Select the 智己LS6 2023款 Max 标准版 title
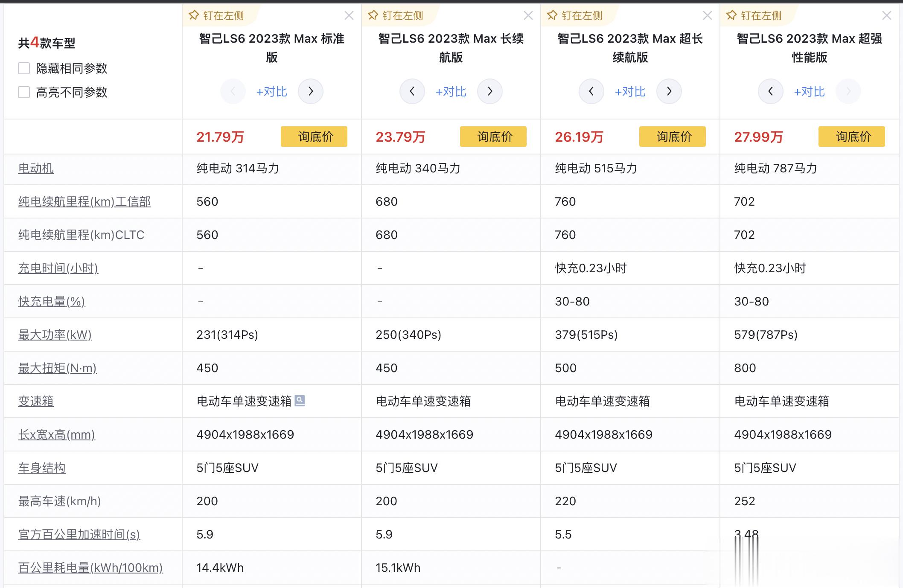903x588 pixels. (272, 48)
